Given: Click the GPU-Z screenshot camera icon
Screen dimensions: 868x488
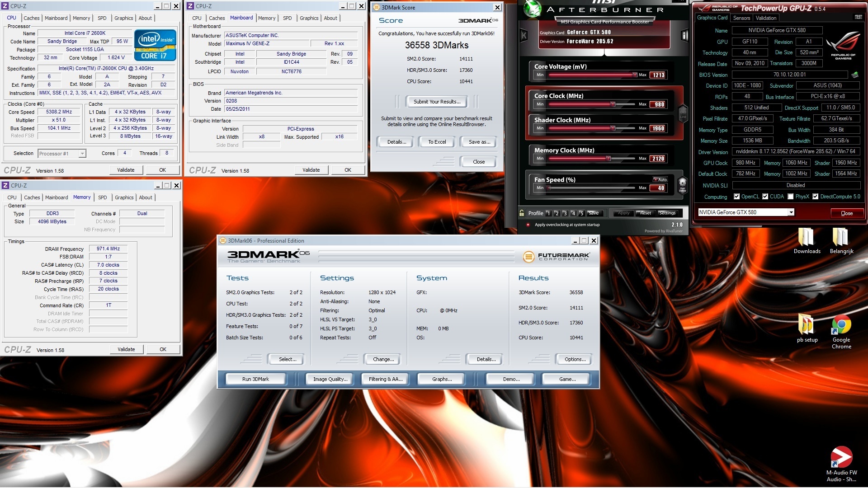Looking at the screenshot, I should [x=858, y=17].
